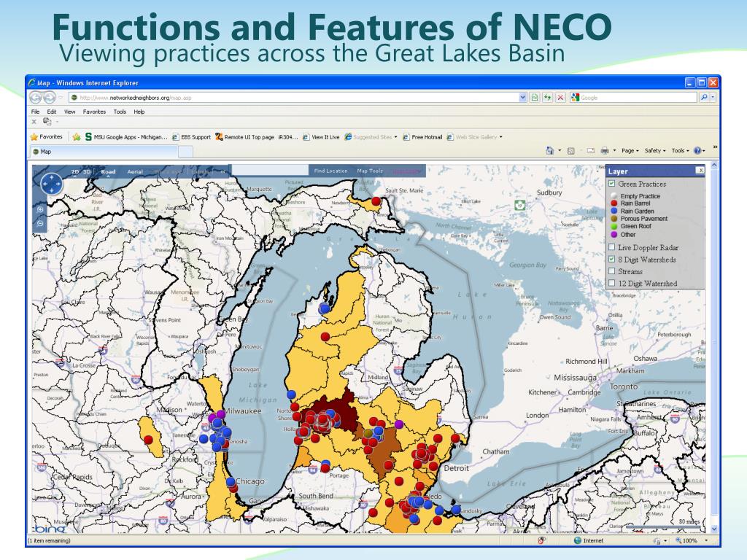
Task: Click the popup blocker icon in status bar
Action: 542,540
